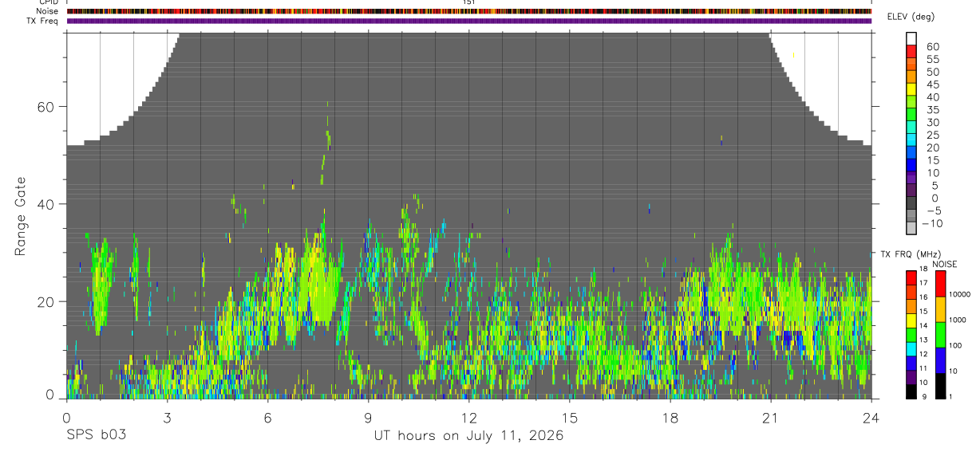980x452 pixels.
Task: Click the purple TX Freq strip
Action: coord(469,21)
